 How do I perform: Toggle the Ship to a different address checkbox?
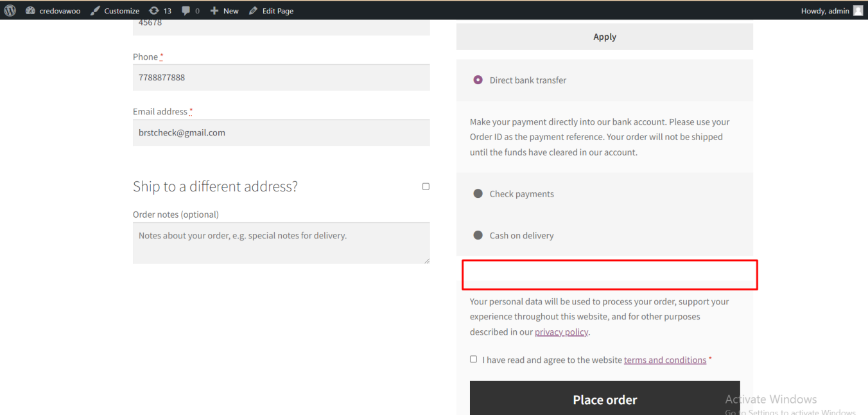[426, 186]
